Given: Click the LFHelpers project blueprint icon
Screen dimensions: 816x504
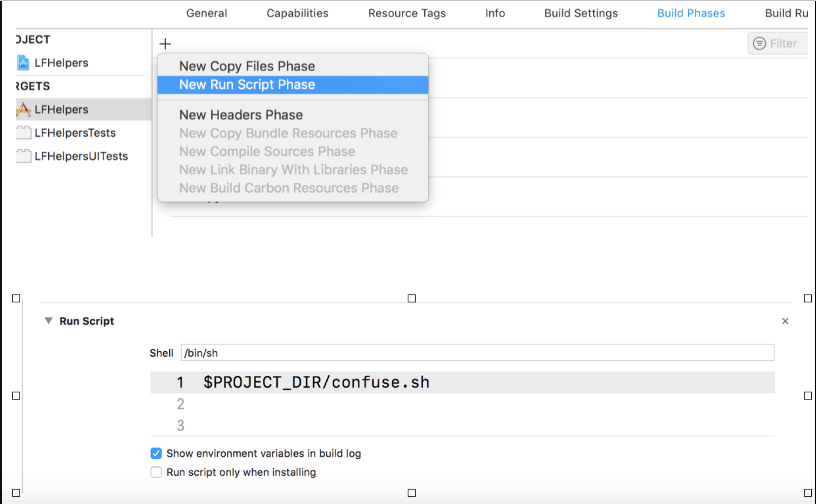Looking at the screenshot, I should pos(23,63).
